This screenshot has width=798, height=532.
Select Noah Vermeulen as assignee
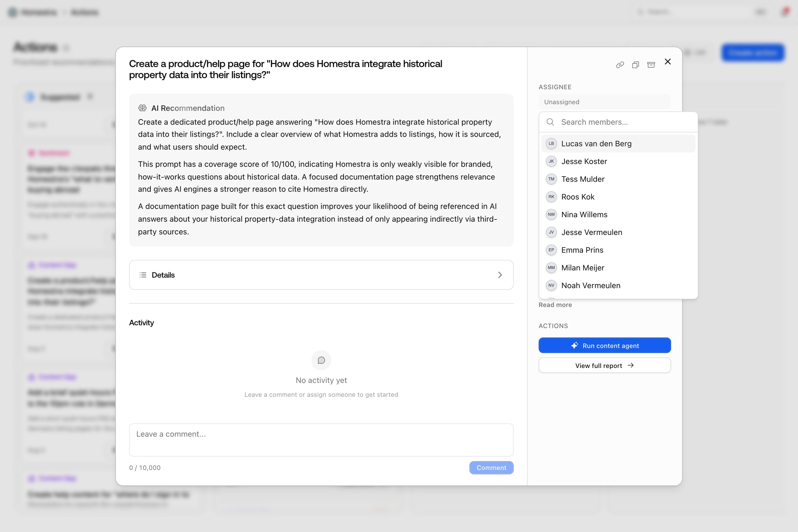[618, 285]
